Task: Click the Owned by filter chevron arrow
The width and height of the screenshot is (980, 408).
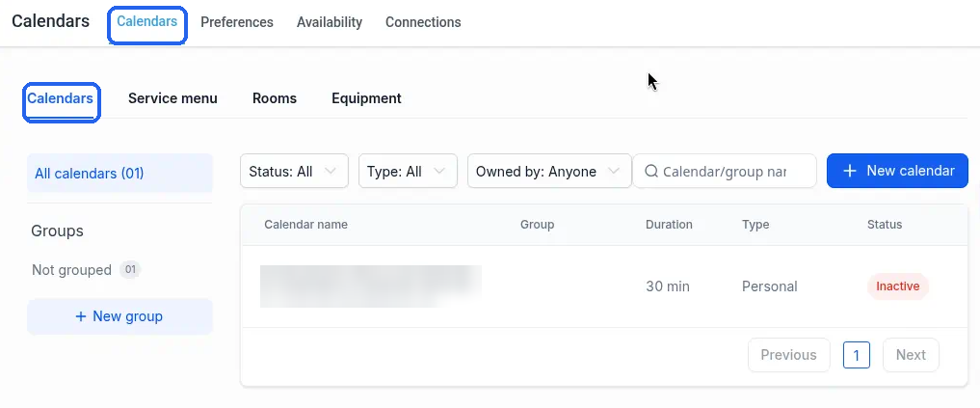Action: pyautogui.click(x=614, y=172)
